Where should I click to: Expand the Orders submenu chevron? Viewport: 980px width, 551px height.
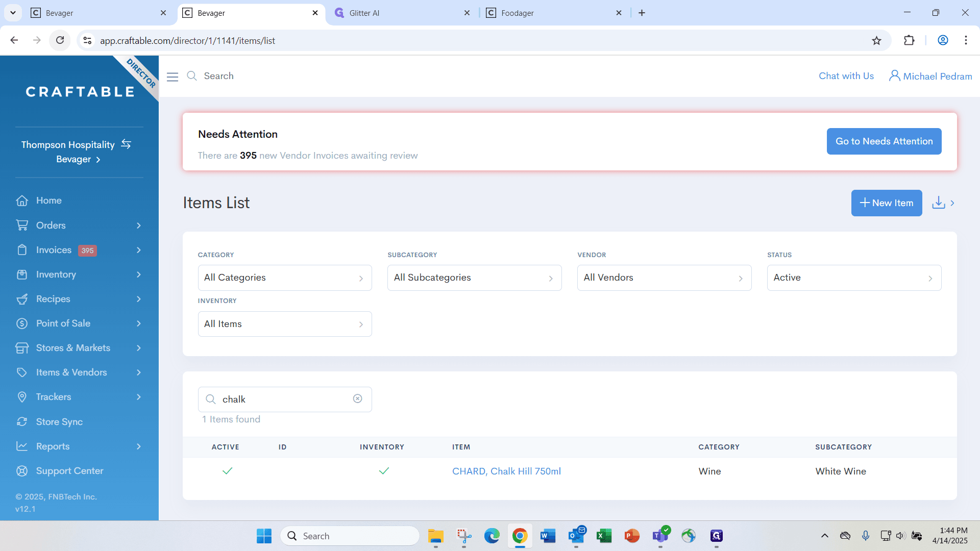(x=139, y=226)
